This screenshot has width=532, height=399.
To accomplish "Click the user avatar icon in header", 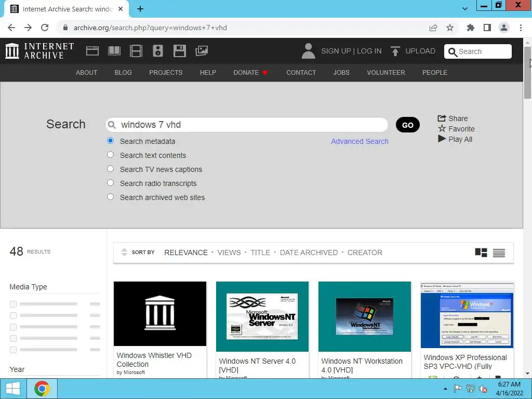I will point(309,51).
